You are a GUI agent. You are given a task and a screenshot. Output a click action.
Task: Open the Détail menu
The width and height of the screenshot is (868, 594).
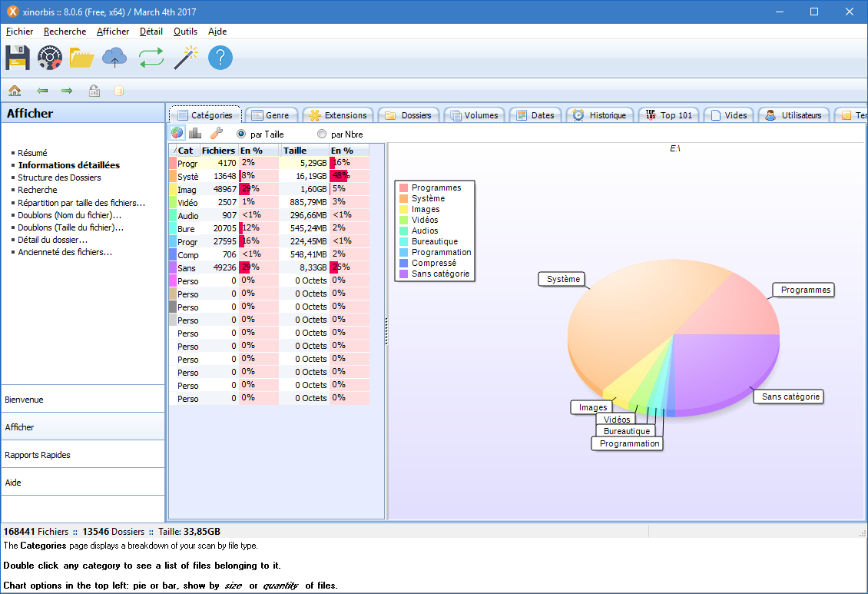[x=151, y=32]
